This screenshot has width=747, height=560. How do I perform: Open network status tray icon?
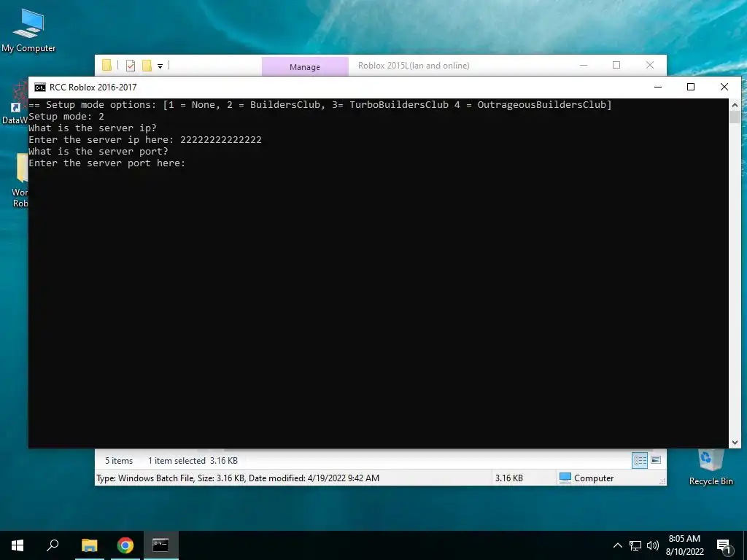point(635,545)
